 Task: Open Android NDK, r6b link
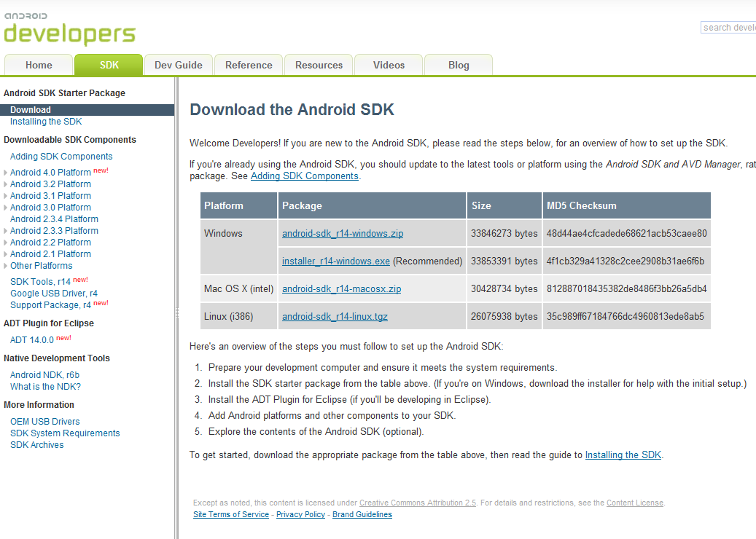(x=45, y=374)
